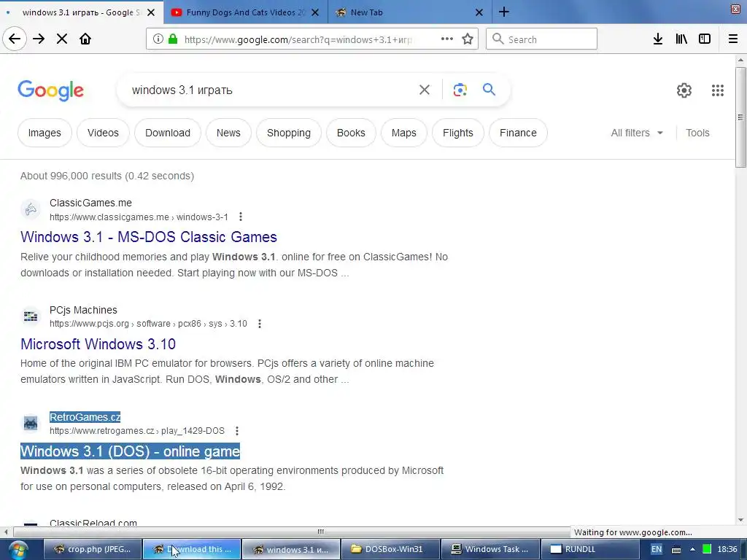Switch to crop.php (JPEG taskbar window
The image size is (747, 560).
(x=93, y=550)
